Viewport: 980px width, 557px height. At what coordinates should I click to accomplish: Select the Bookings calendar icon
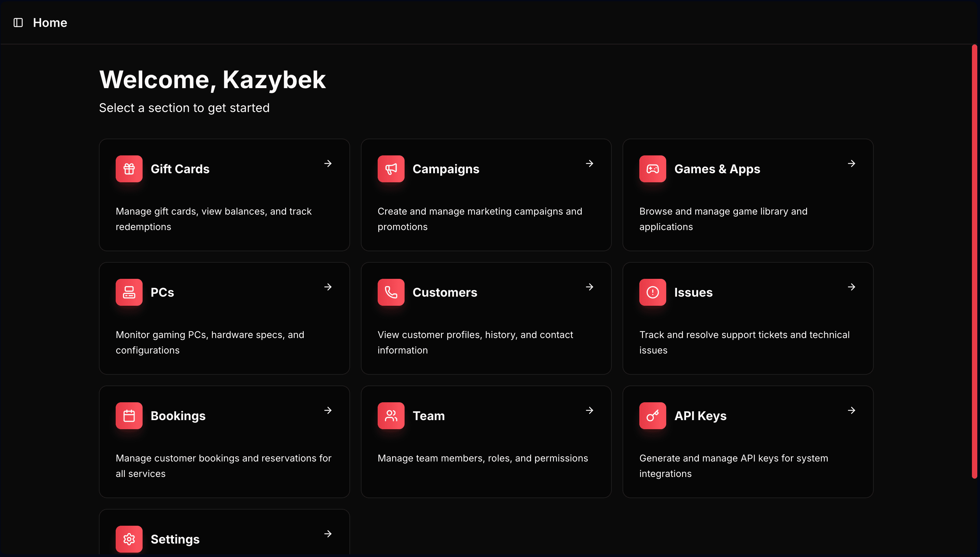click(x=129, y=416)
